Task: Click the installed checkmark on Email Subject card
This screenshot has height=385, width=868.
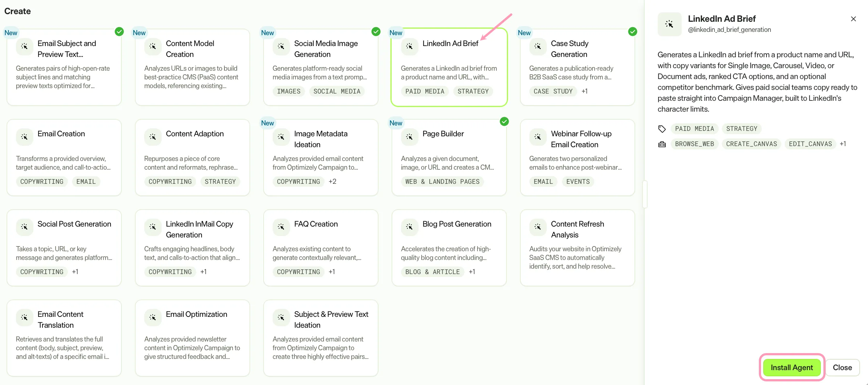Action: pyautogui.click(x=119, y=32)
